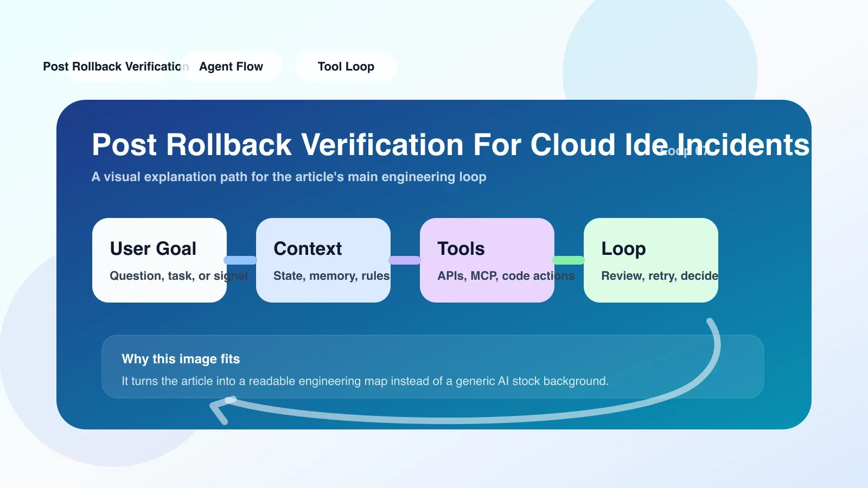This screenshot has height=488, width=868.
Task: Click the purple connector between Context and Tools
Action: tap(405, 260)
